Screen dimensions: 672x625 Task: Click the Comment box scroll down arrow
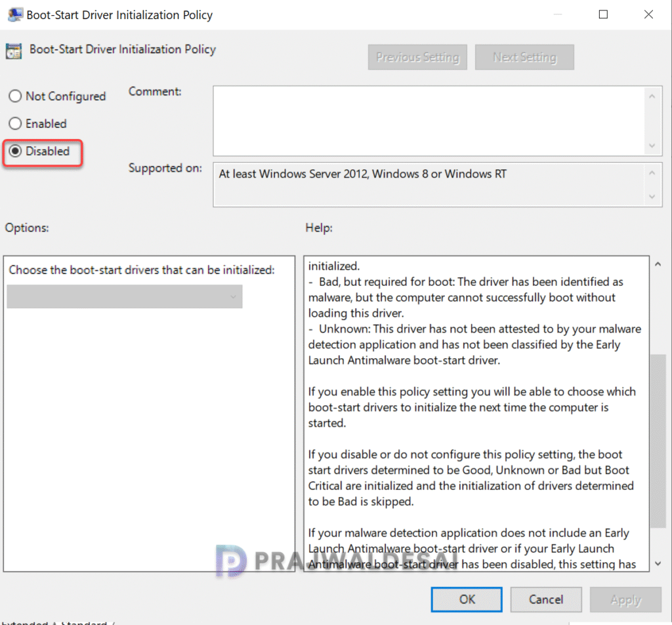(652, 146)
